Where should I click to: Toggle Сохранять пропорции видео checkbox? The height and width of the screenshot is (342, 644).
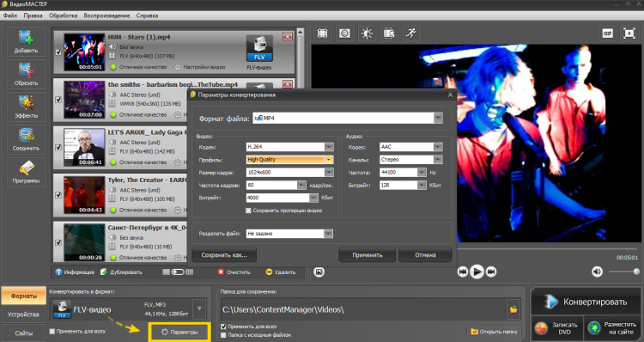(248, 211)
